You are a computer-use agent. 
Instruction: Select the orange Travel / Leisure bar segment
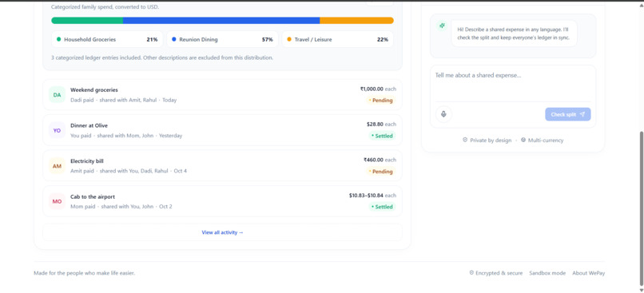tap(356, 21)
